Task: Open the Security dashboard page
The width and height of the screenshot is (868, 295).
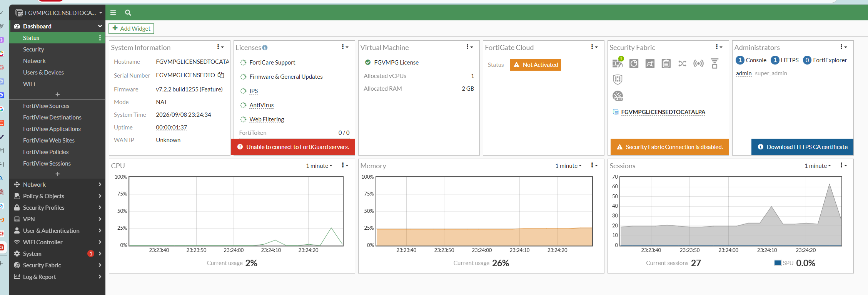Action: [x=33, y=49]
